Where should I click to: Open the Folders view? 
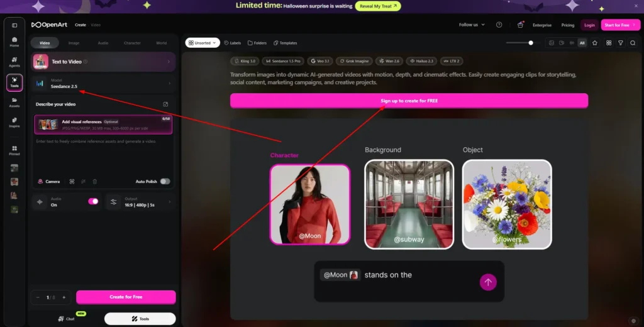coord(257,43)
